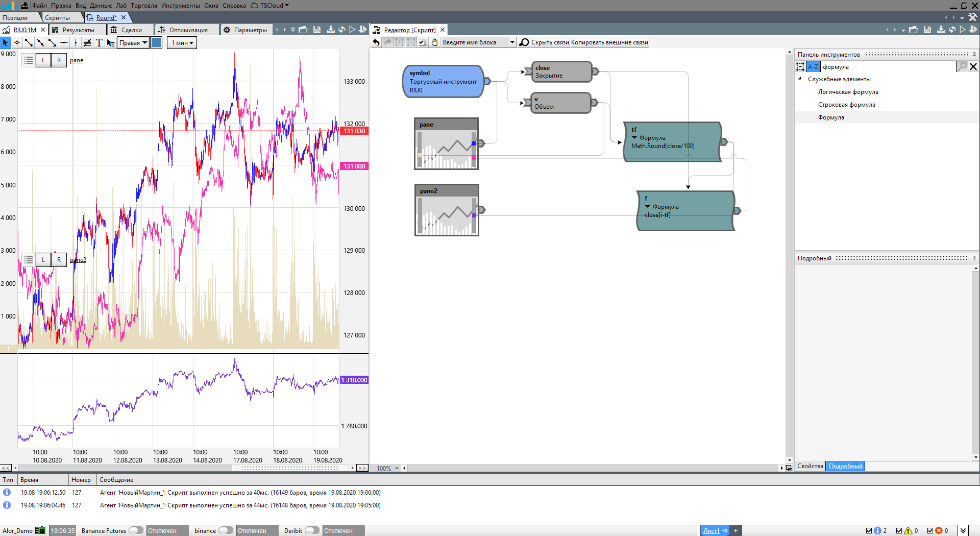Image resolution: width=980 pixels, height=536 pixels.
Task: Switch to the Оптимизация tab
Action: click(x=188, y=30)
